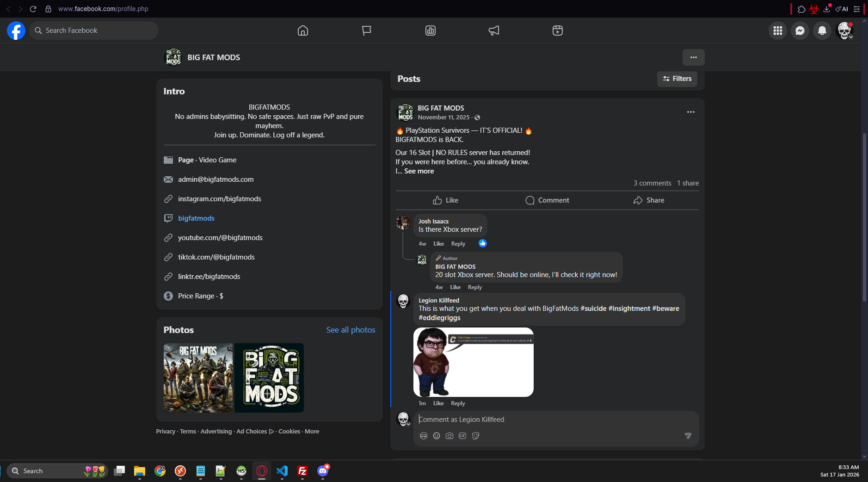The image size is (868, 482).
Task: Open the #eddiegriggs hashtag
Action: (439, 318)
